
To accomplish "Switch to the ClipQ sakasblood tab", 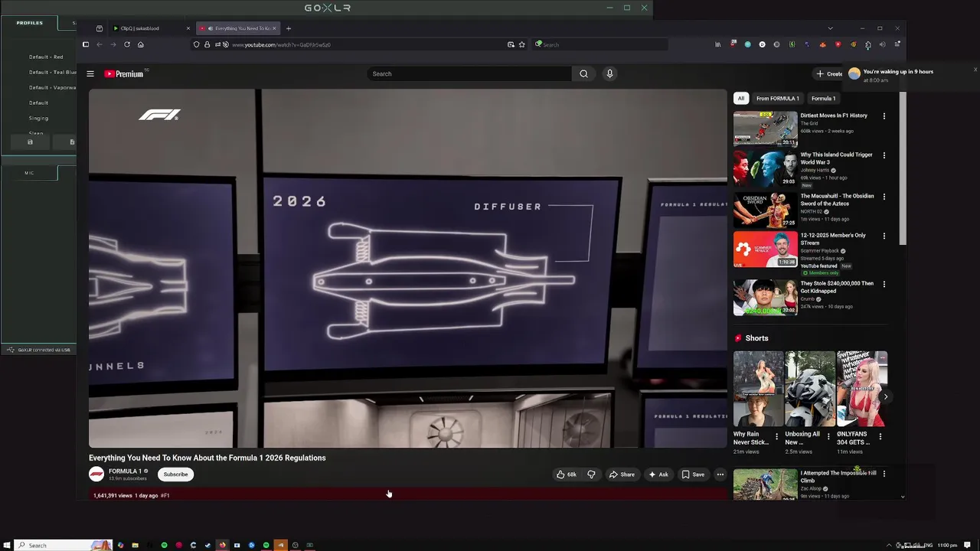I will click(x=149, y=28).
